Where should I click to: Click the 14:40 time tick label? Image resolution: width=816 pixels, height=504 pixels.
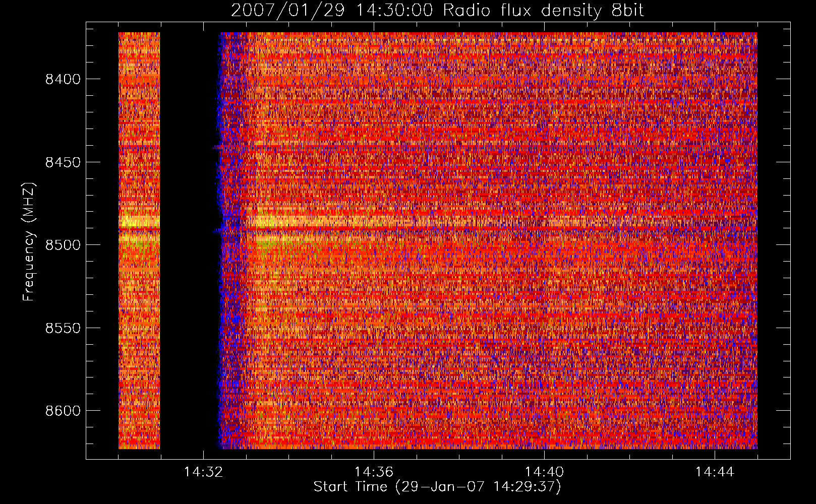(x=544, y=472)
